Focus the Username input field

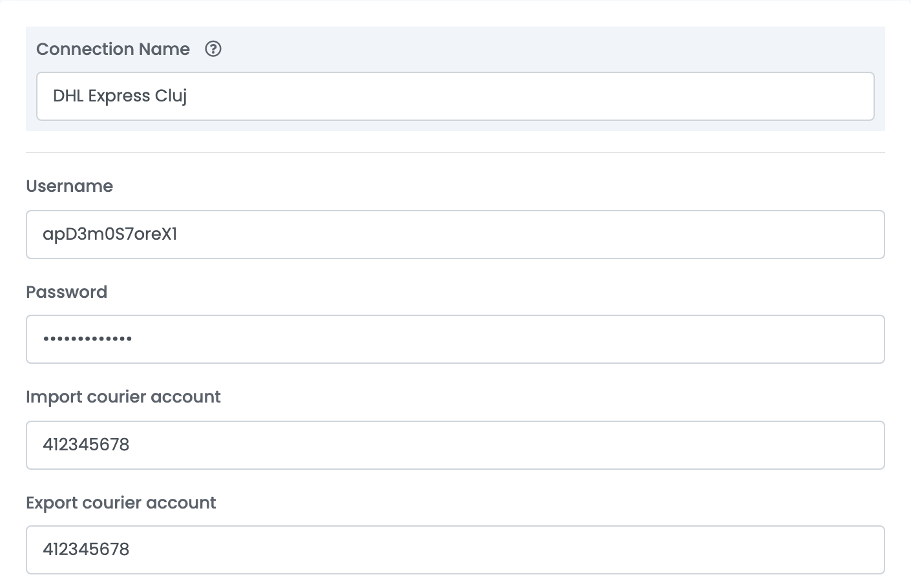pyautogui.click(x=455, y=235)
